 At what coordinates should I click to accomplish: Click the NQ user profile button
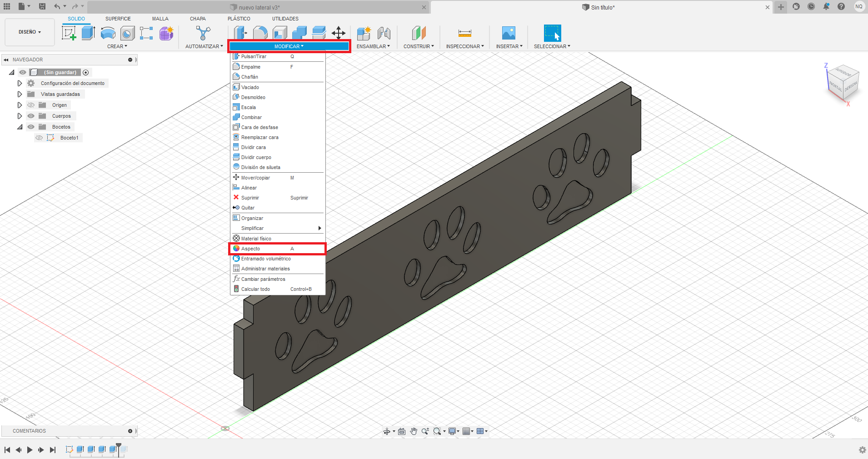coord(859,6)
